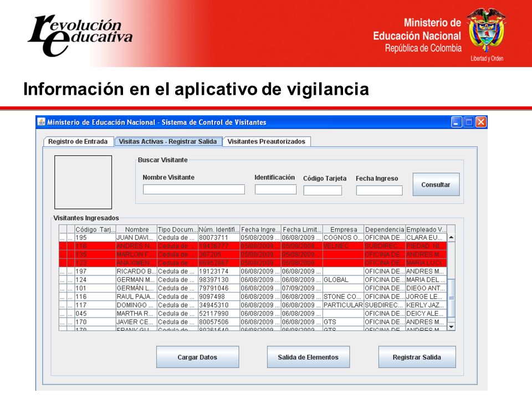Click the Fecha Limit... column header
Viewport: 532px width, 399px height.
click(x=302, y=229)
